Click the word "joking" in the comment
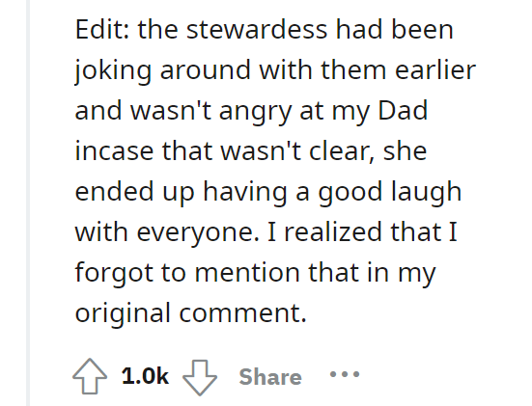532x406 pixels. pos(113,72)
